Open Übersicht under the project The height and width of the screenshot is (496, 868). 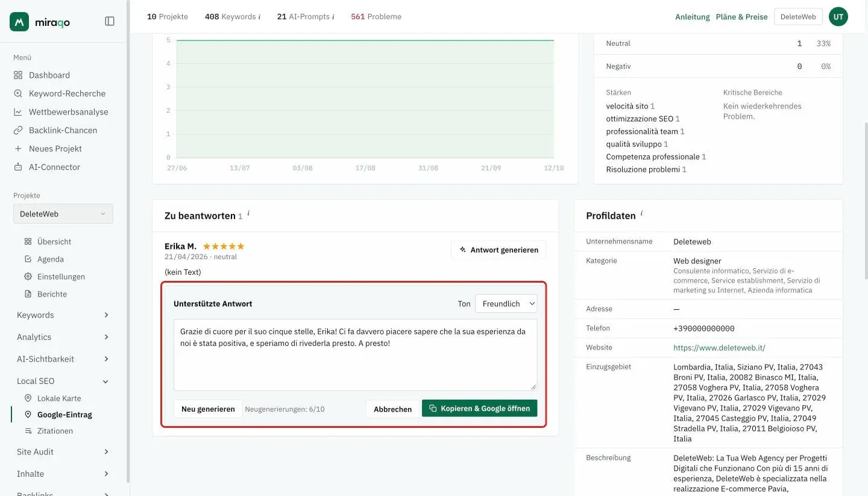pyautogui.click(x=54, y=242)
